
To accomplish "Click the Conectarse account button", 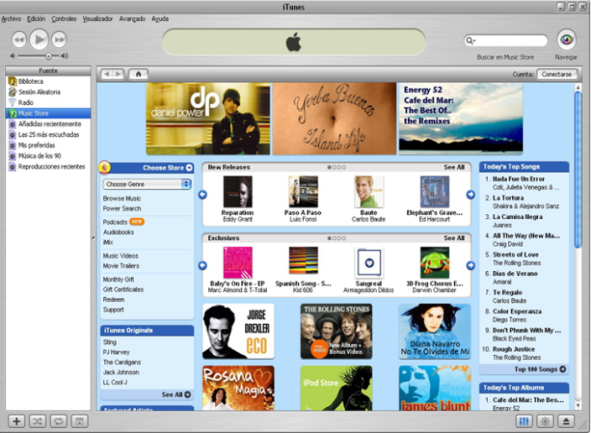I will 556,74.
